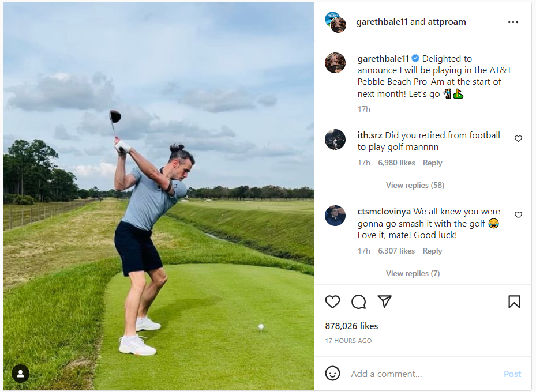The height and width of the screenshot is (392, 536).
Task: Type in the Add a comment field
Action: (421, 374)
